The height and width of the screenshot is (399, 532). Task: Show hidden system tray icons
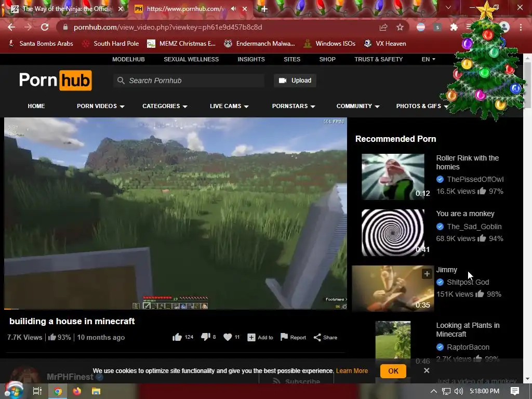[x=433, y=391]
